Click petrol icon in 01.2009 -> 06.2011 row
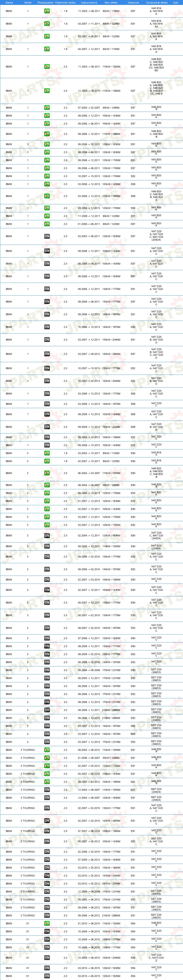Image resolution: width=183 pixels, height=980 pixels. click(47, 224)
